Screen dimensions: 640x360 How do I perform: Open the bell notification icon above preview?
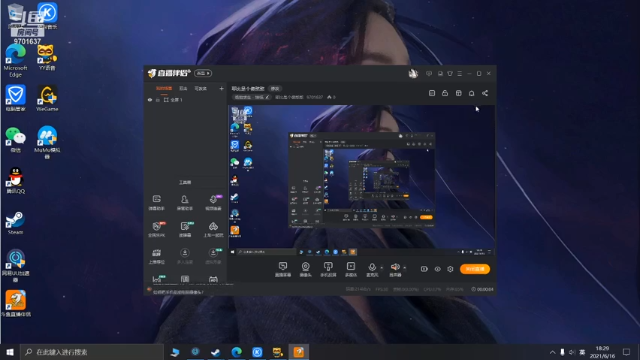click(471, 93)
